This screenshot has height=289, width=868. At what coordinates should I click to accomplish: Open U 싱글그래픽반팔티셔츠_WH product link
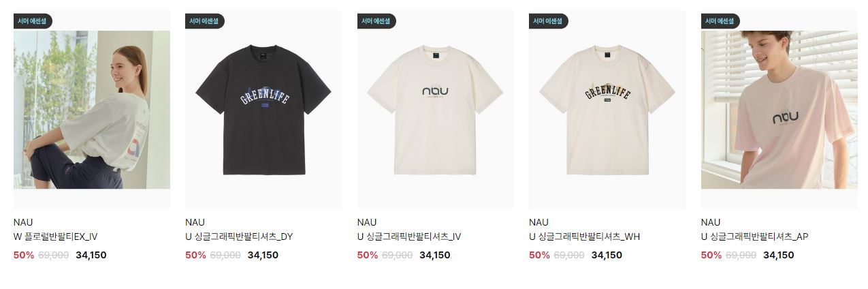point(585,237)
